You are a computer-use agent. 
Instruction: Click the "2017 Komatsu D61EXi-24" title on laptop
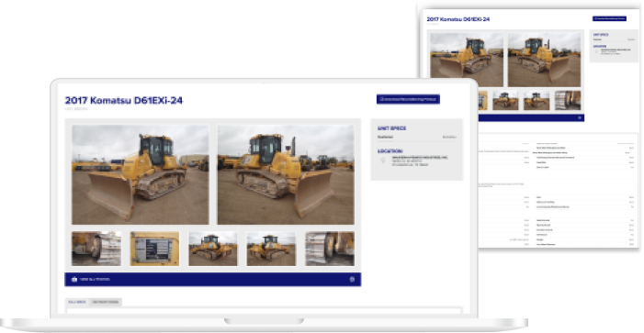click(x=124, y=101)
